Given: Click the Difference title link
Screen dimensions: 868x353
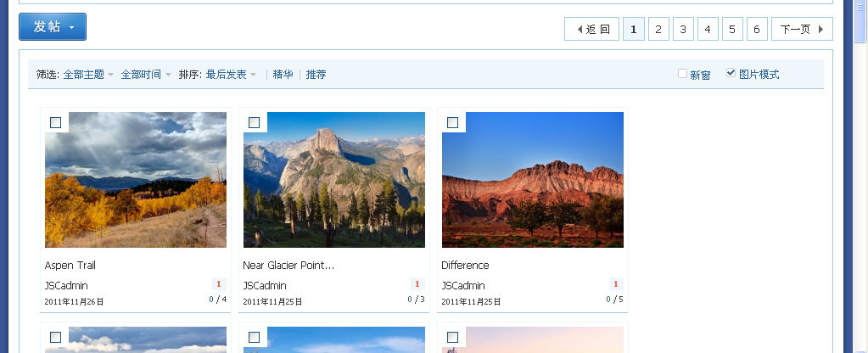Looking at the screenshot, I should coord(465,265).
